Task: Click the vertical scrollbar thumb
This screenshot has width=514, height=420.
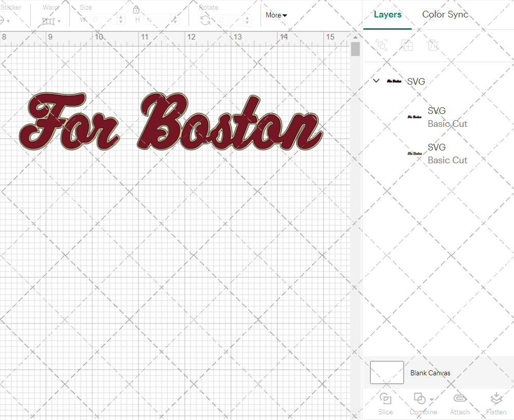Action: (355, 49)
